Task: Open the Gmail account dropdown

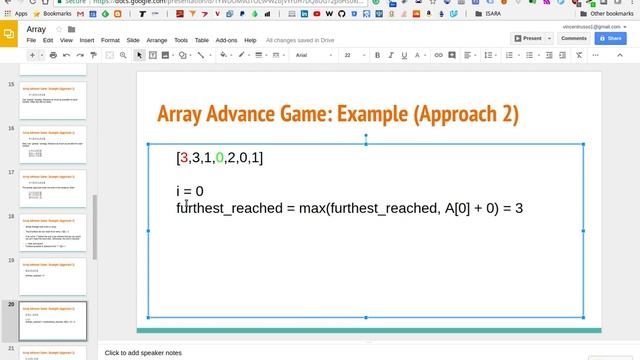Action: [x=594, y=27]
